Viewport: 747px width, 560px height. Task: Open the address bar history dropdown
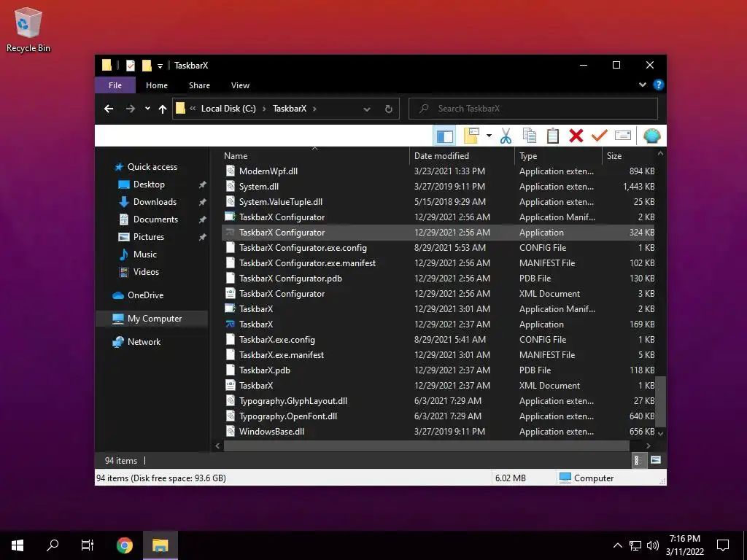click(367, 109)
